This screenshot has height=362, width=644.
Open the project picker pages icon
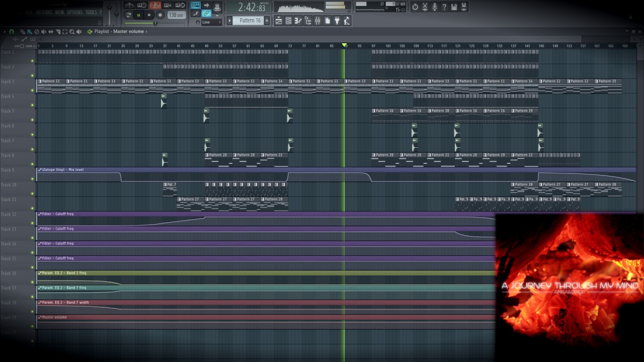pyautogui.click(x=328, y=21)
